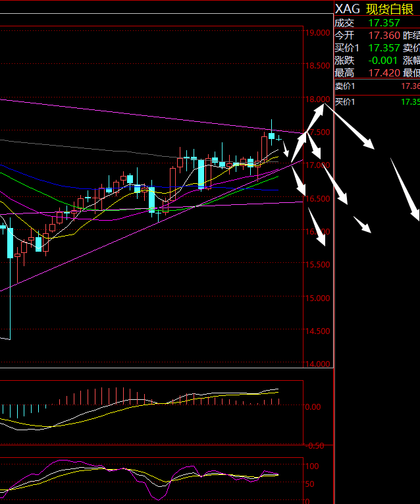Select the 17.420 high price value
The image size is (420, 504).
[384, 73]
